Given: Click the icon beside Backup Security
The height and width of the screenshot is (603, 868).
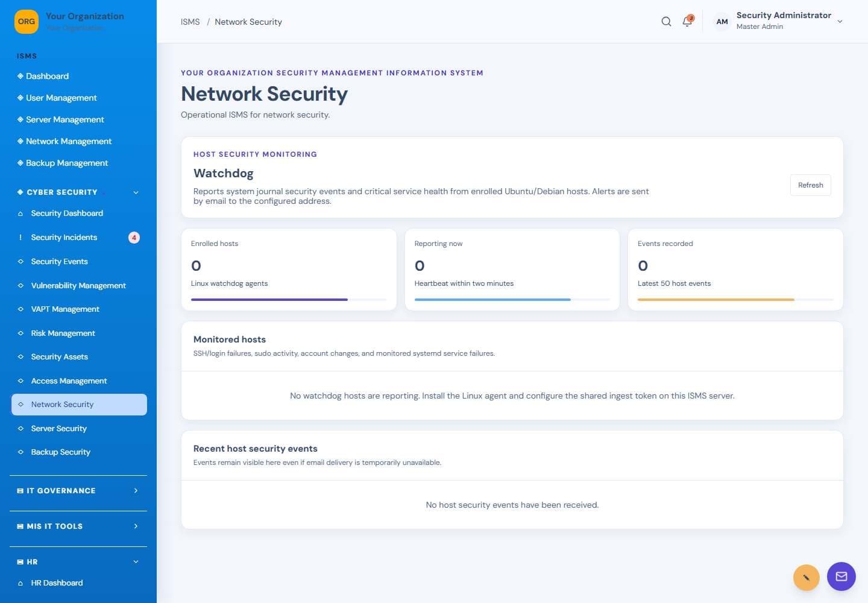Looking at the screenshot, I should pos(20,452).
